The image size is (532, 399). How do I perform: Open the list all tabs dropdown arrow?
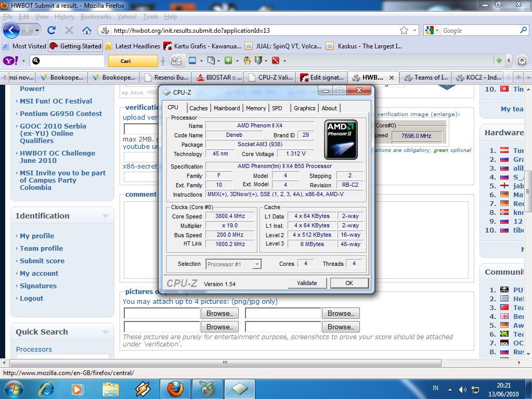528,78
